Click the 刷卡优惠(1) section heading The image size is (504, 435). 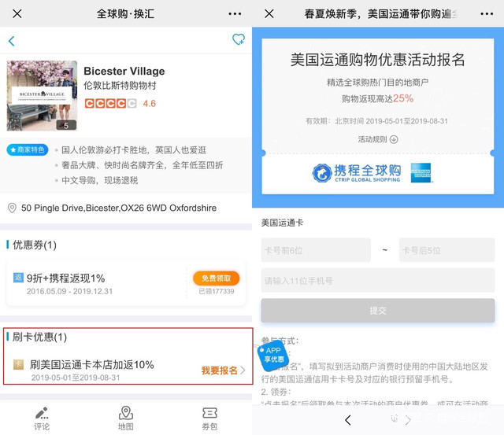click(39, 337)
